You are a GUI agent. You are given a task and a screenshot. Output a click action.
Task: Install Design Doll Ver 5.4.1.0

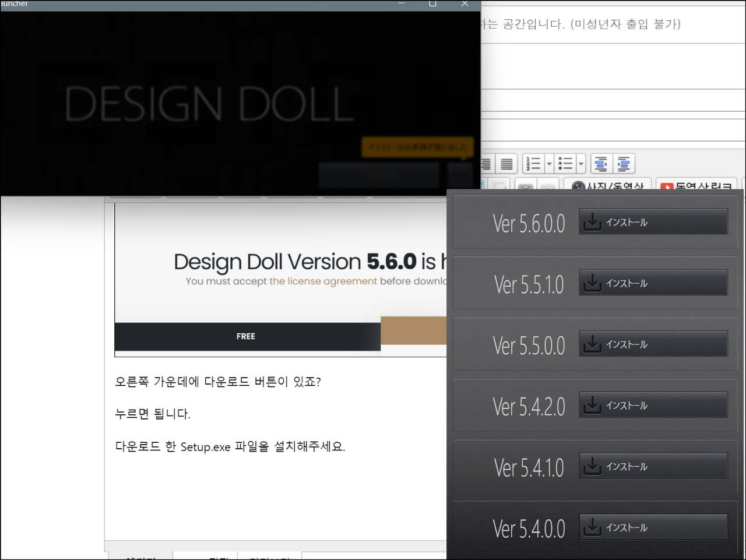pyautogui.click(x=653, y=466)
